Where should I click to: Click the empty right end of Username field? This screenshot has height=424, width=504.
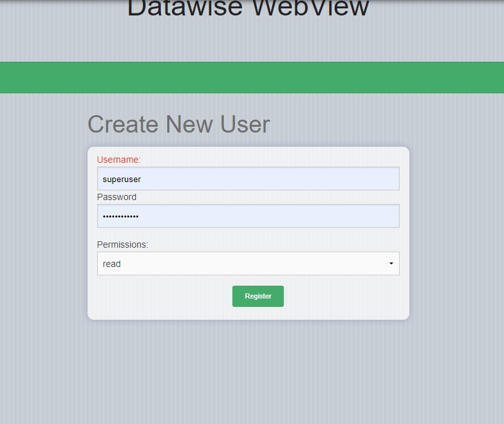click(x=373, y=179)
